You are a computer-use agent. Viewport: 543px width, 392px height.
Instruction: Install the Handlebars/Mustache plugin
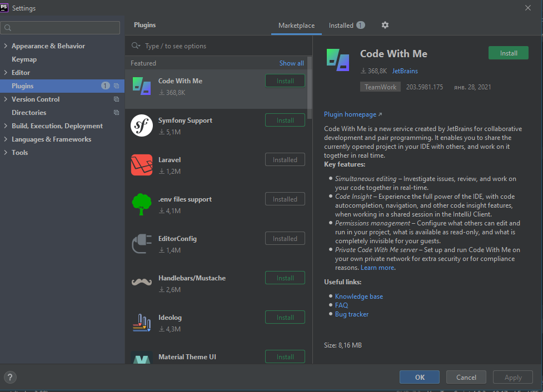click(x=285, y=278)
